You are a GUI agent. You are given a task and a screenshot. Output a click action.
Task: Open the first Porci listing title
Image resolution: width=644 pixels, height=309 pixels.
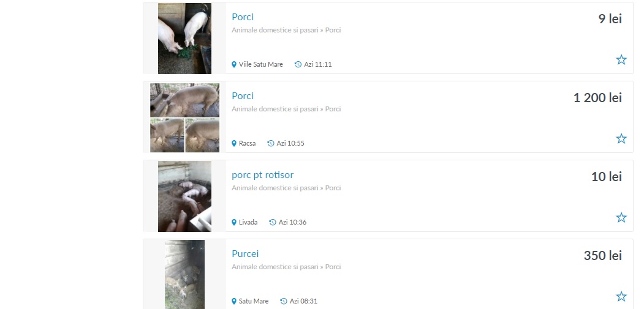242,17
